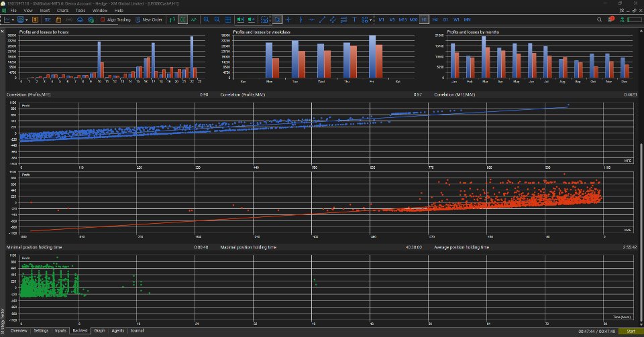Click Profits and losses by hours title
The width and height of the screenshot is (644, 337).
44,32
